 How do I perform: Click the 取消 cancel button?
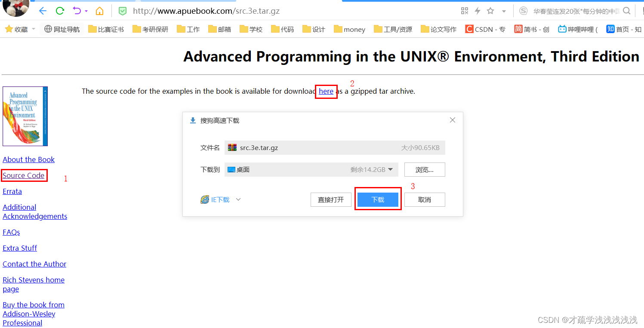click(425, 200)
